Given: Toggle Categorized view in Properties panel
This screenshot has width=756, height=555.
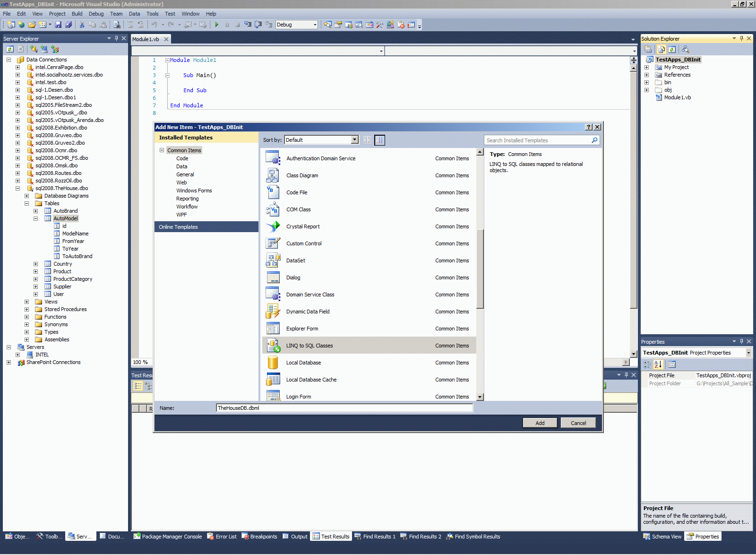Looking at the screenshot, I should [x=647, y=364].
